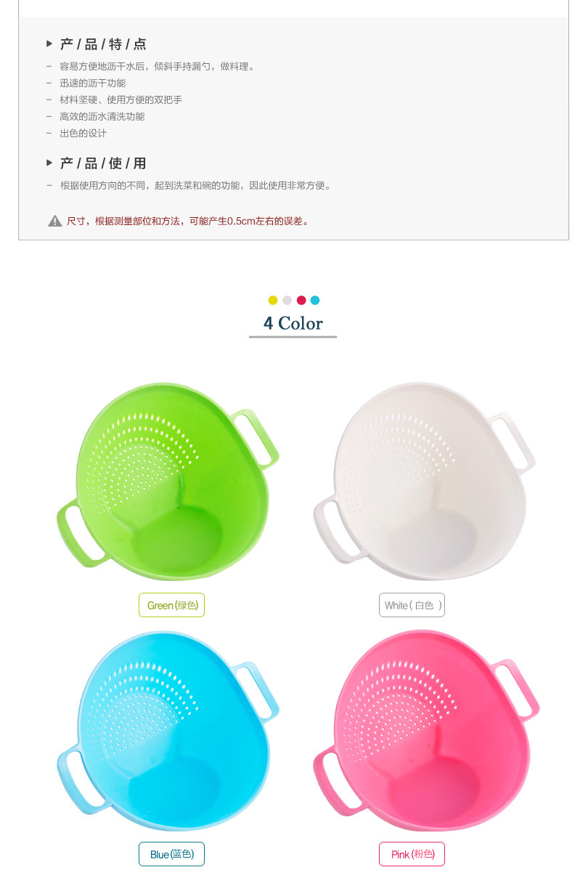
Task: Click the 出色的设计 feature line
Action: [83, 134]
